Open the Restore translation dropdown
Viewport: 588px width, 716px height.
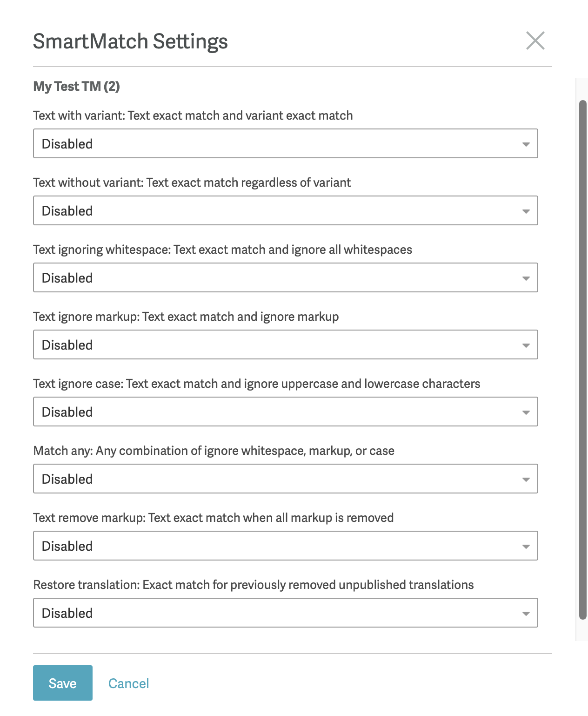[286, 613]
